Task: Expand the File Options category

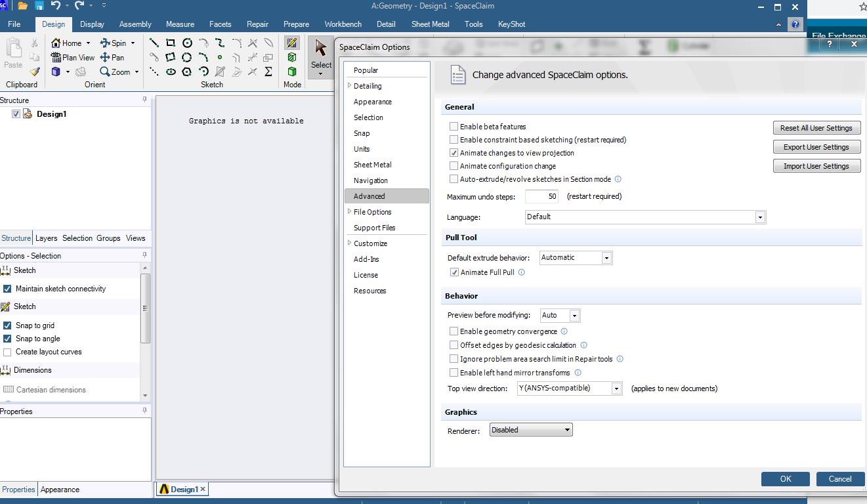Action: (349, 211)
